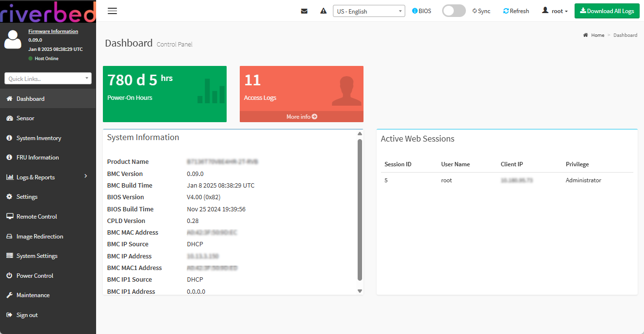
Task: Click the Sensor gauge icon in sidebar
Action: 9,118
